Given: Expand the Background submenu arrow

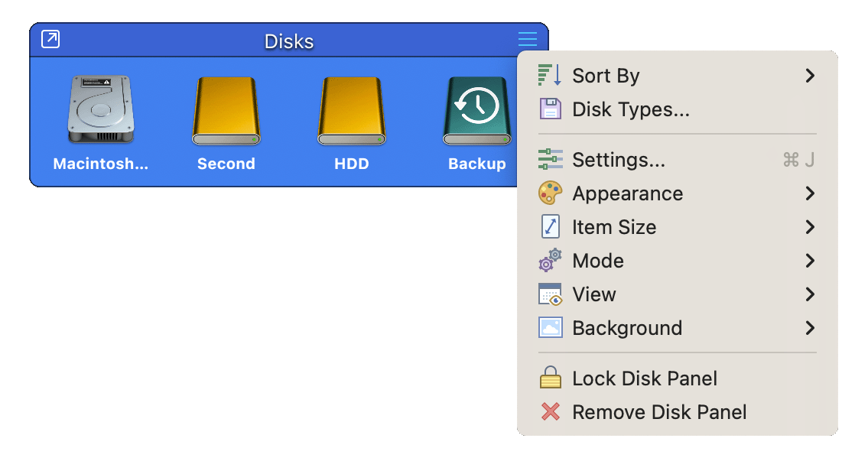Looking at the screenshot, I should [x=810, y=328].
